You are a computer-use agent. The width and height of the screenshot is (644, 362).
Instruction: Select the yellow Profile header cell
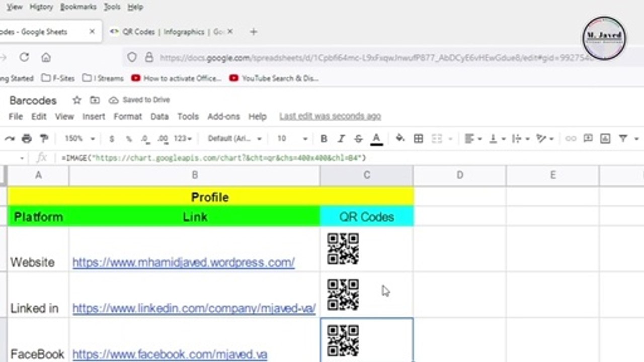click(210, 197)
